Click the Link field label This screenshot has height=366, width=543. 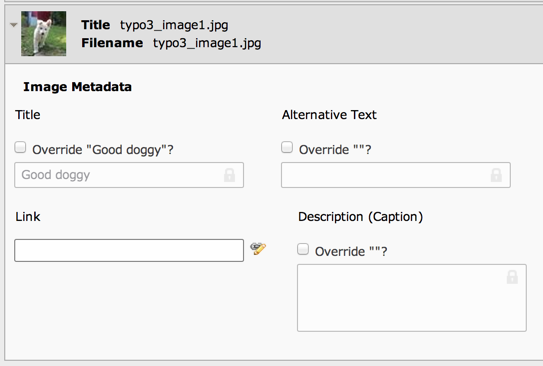tap(28, 217)
